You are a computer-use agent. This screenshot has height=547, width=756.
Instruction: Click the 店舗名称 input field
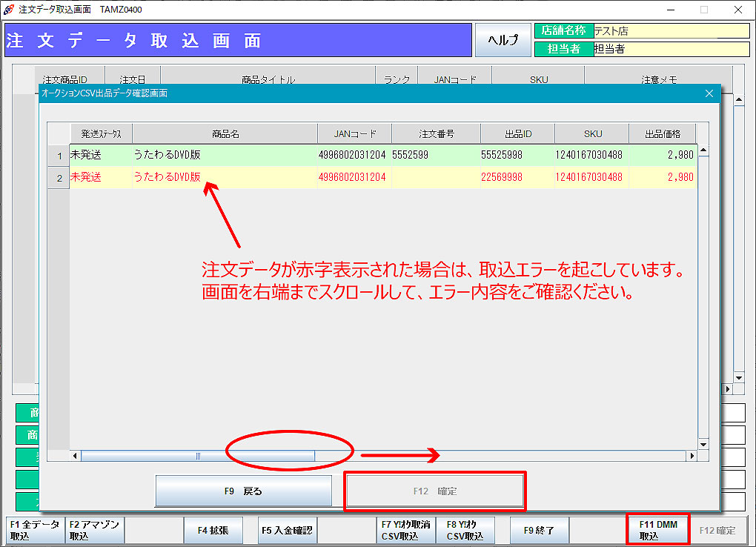tap(671, 31)
